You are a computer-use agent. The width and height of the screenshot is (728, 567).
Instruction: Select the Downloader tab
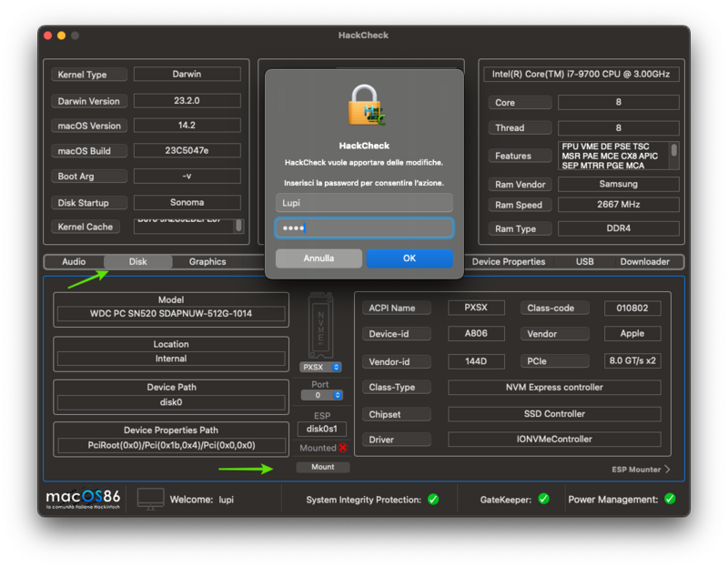(x=644, y=261)
